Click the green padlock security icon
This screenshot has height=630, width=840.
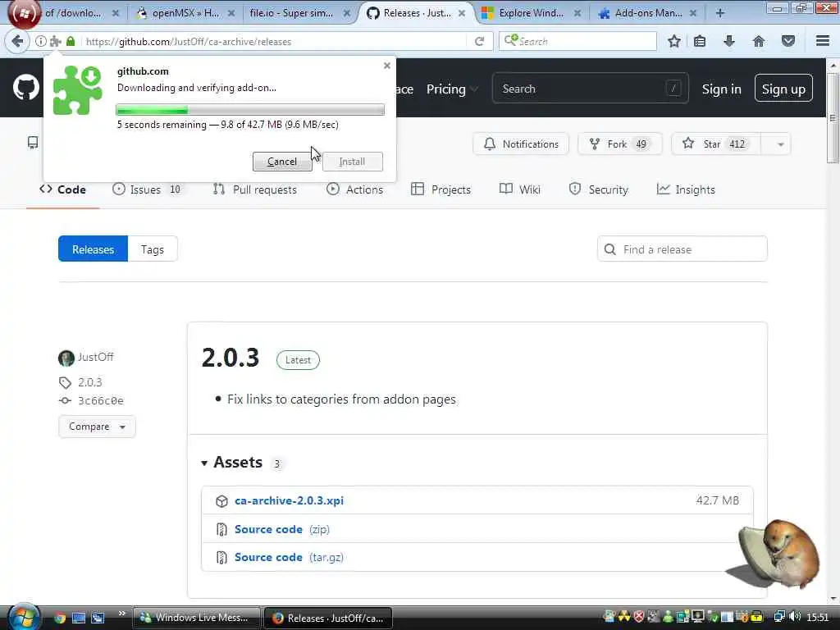(71, 41)
